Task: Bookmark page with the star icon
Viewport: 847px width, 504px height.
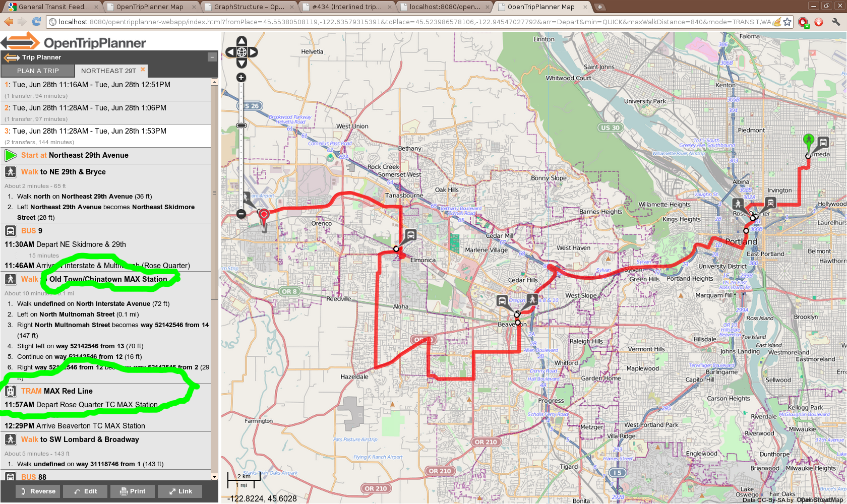Action: [x=787, y=22]
